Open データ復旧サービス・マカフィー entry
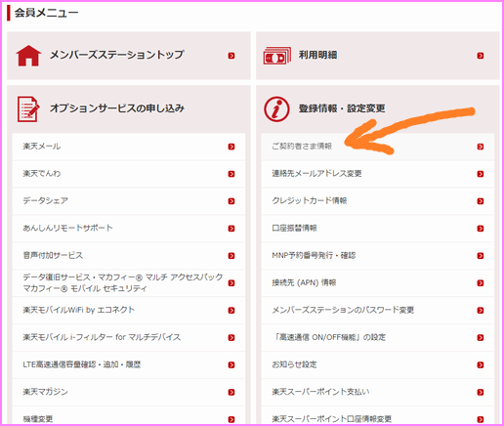Screen dimensions: 504x426 pyautogui.click(x=129, y=283)
